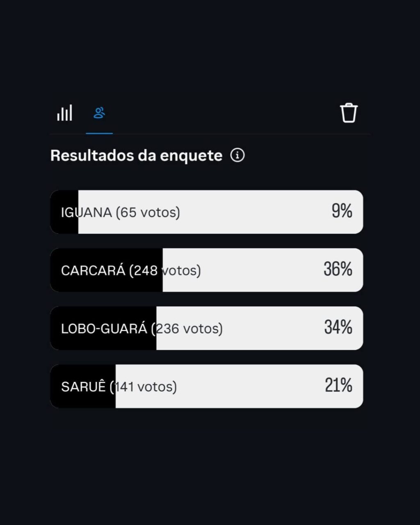Select the CARCARÁ poll result bar
420x525 pixels.
(206, 270)
